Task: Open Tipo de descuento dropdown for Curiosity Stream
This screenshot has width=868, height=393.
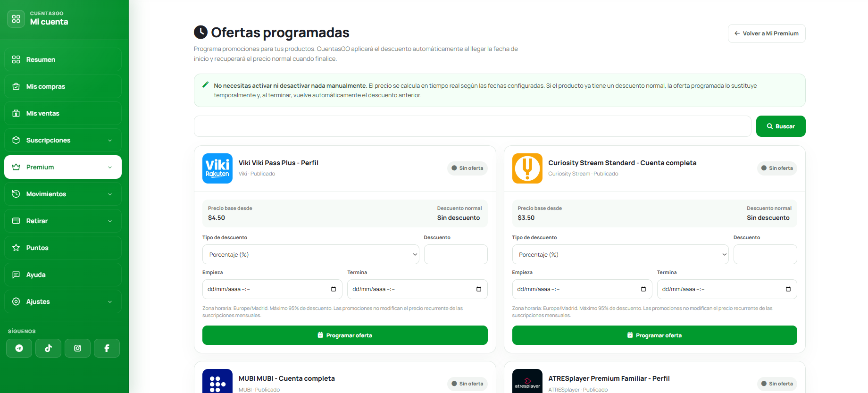Action: coord(620,254)
